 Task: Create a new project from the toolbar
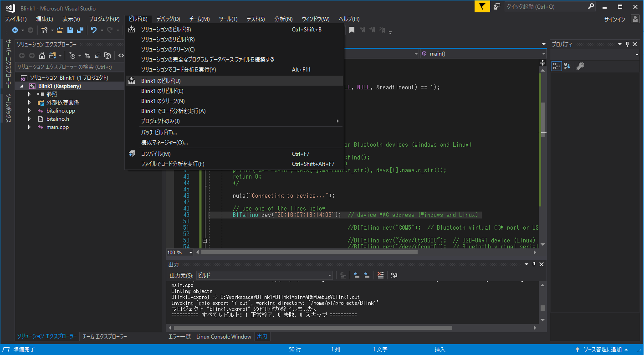tap(45, 30)
